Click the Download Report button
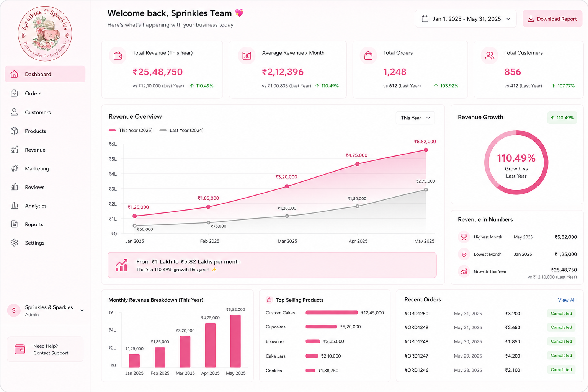The image size is (588, 392). click(552, 19)
